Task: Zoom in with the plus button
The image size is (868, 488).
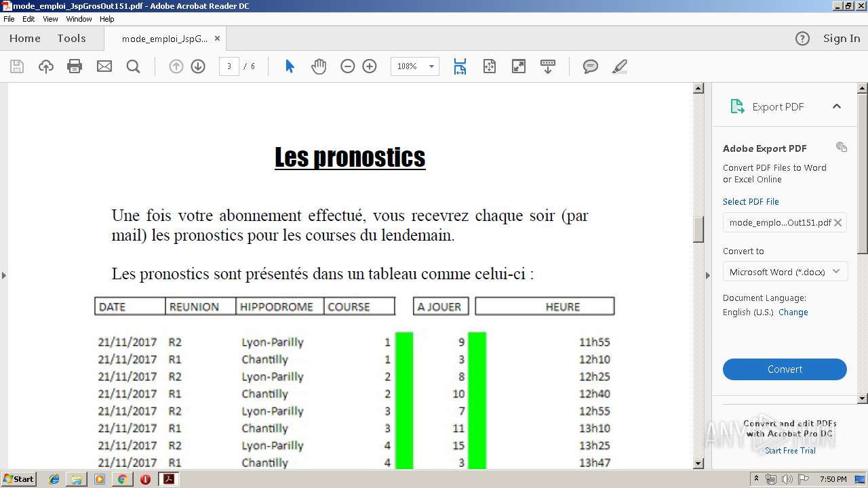Action: (x=370, y=66)
